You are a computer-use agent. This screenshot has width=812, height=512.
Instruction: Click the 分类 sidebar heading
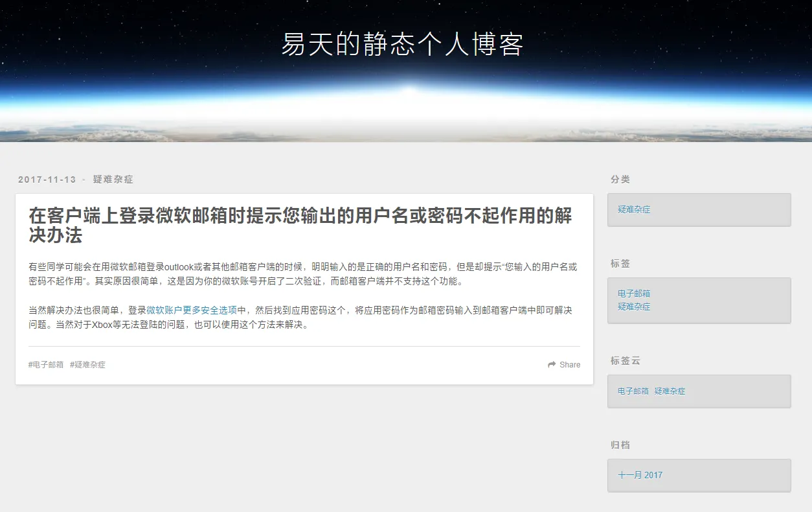click(x=620, y=180)
